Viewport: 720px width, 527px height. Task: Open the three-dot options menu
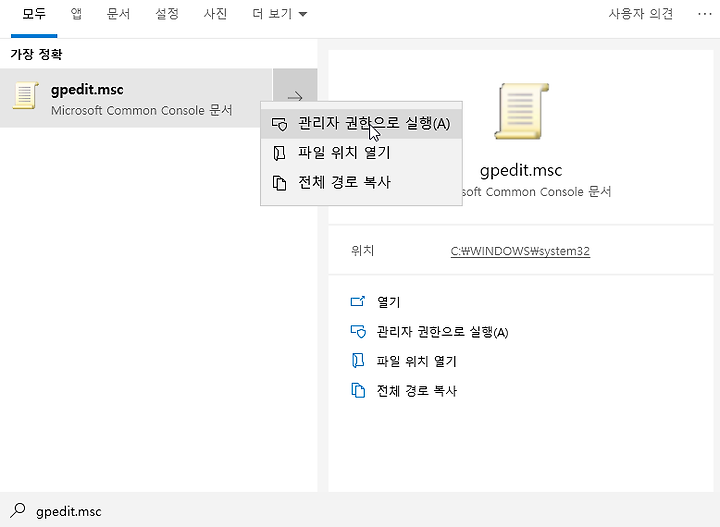[x=704, y=14]
